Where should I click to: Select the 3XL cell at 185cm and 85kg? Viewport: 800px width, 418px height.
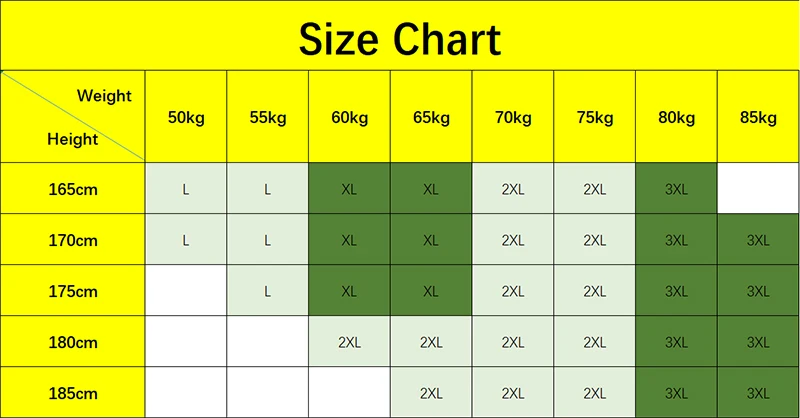(758, 392)
